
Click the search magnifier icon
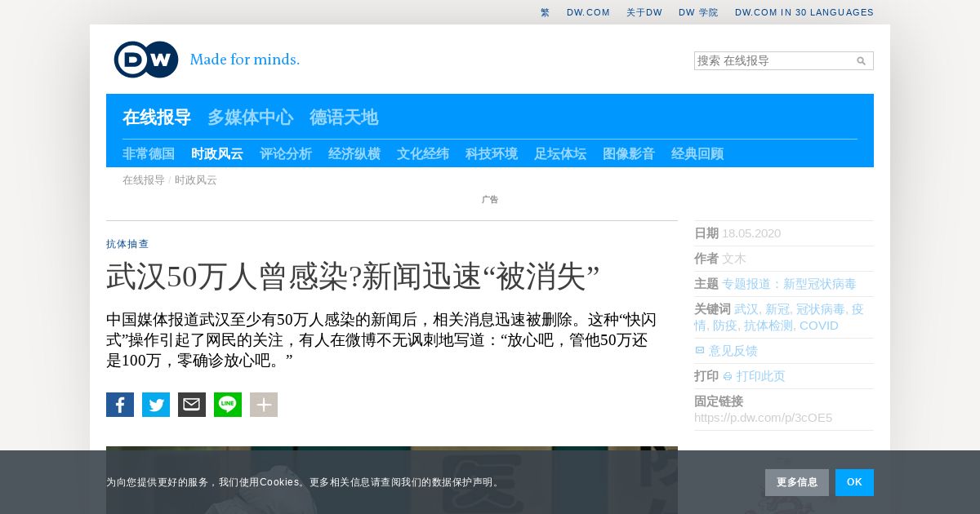861,61
